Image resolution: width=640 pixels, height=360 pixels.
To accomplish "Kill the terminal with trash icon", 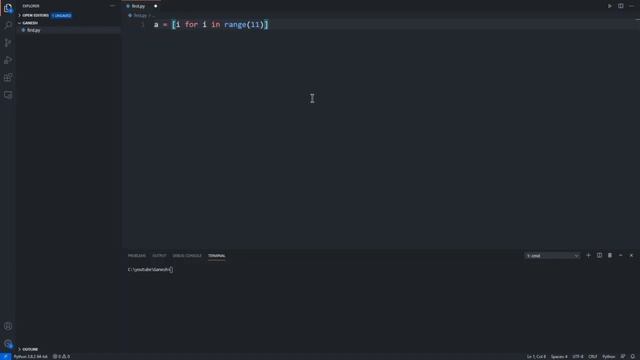I will click(x=610, y=256).
